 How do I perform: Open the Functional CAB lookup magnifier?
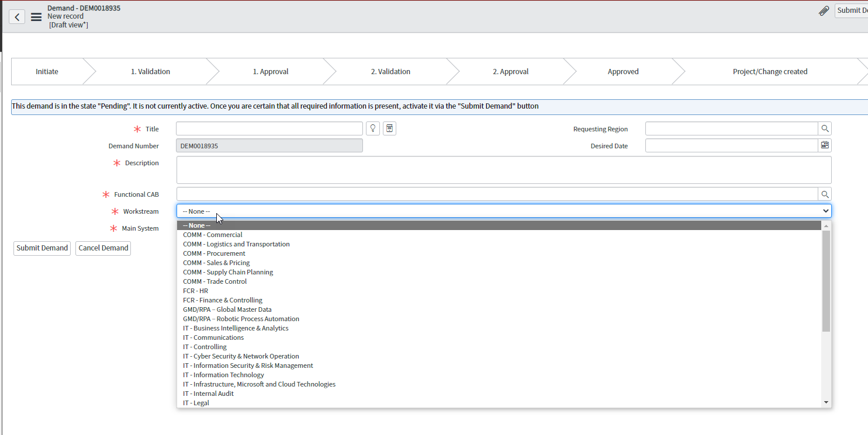point(824,193)
